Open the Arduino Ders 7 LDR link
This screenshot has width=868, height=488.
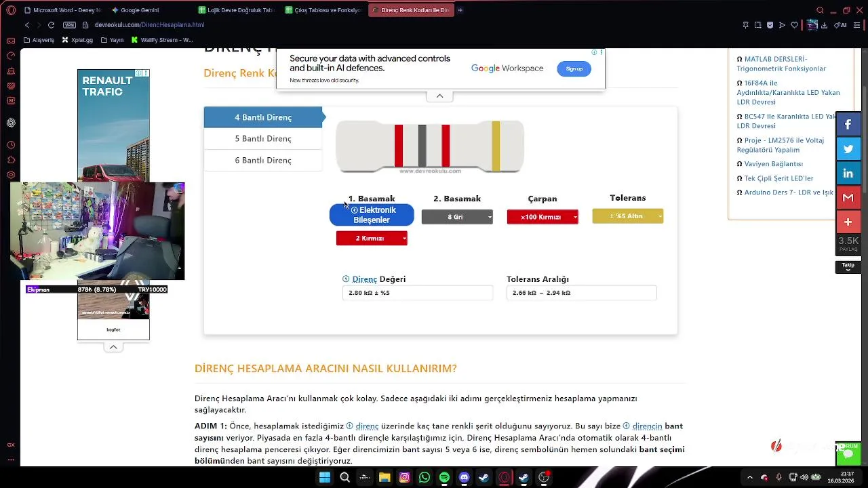[x=788, y=192]
